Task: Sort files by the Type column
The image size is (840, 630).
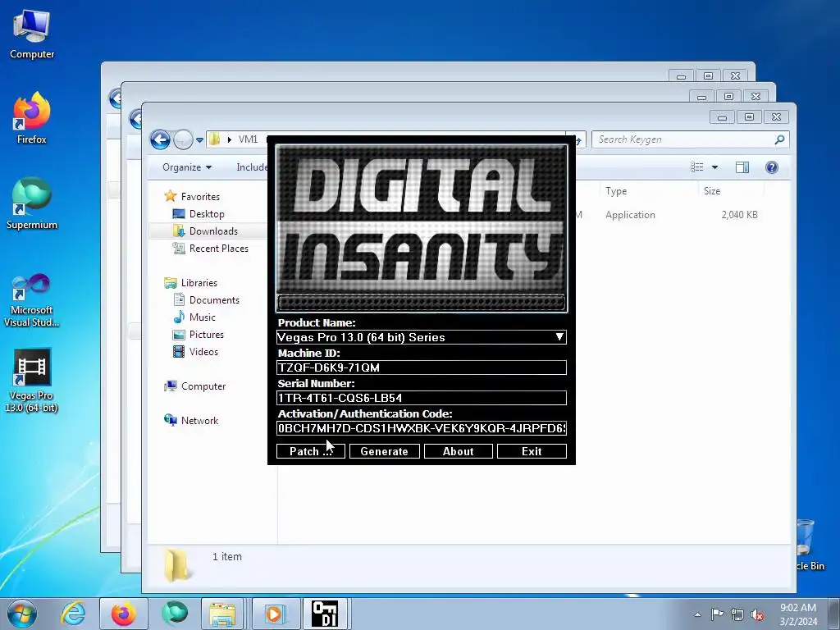Action: [616, 190]
